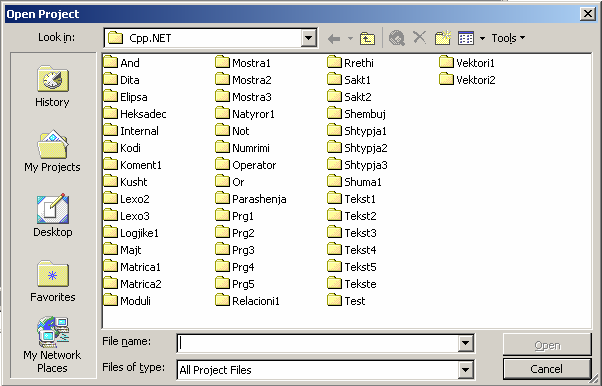Select the Logjike1 folder name

139,233
